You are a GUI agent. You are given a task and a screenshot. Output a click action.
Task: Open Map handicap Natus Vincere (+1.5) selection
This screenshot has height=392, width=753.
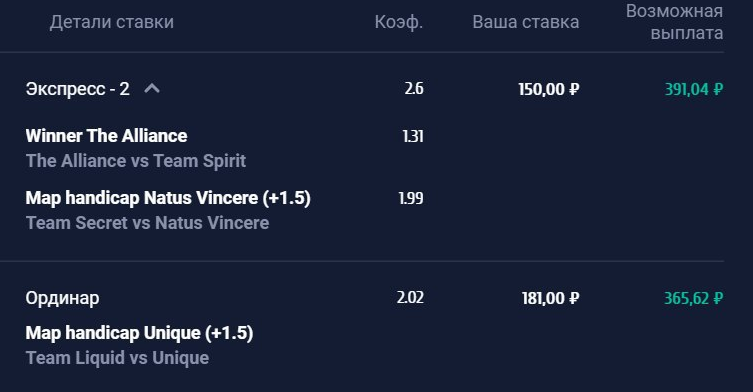click(x=168, y=198)
